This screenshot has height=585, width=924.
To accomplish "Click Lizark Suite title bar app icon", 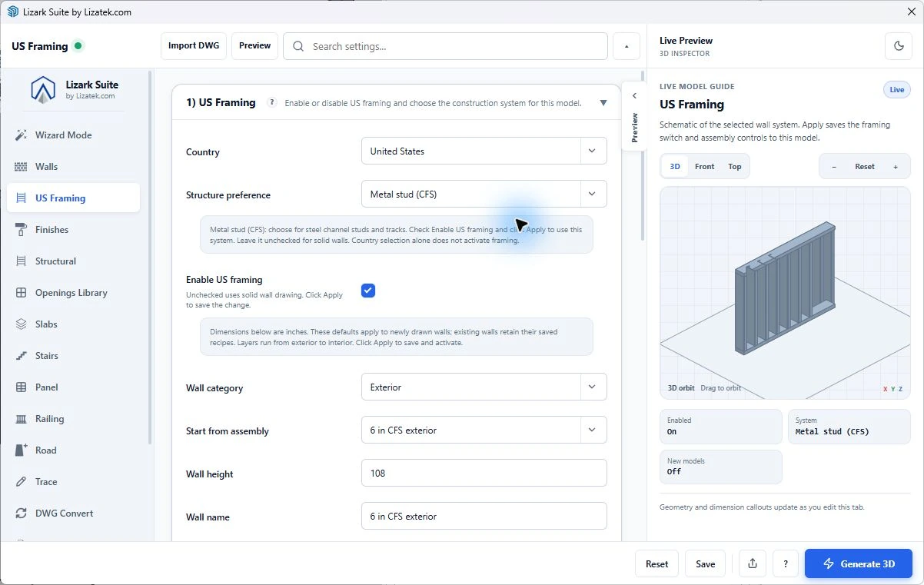I will (12, 11).
